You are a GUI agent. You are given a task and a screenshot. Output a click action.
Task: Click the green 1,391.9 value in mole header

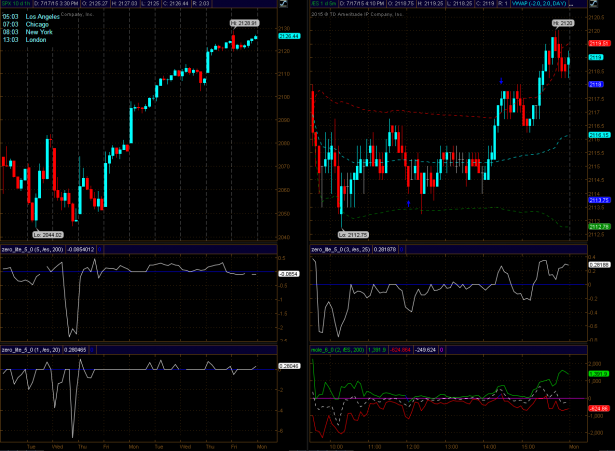[x=377, y=350]
